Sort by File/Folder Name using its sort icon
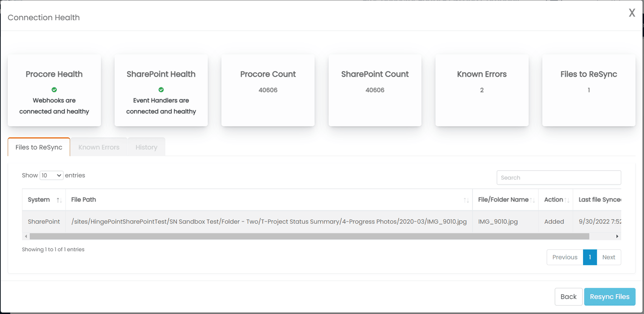This screenshot has height=314, width=644. pyautogui.click(x=531, y=200)
